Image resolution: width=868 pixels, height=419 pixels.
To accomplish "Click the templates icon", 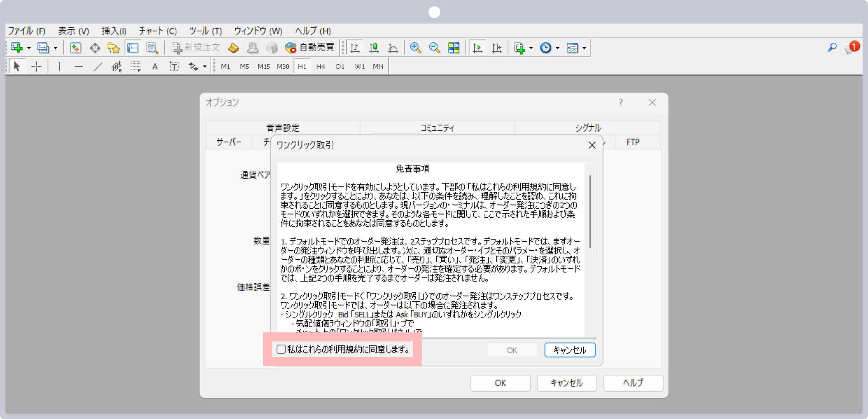I will coord(572,48).
